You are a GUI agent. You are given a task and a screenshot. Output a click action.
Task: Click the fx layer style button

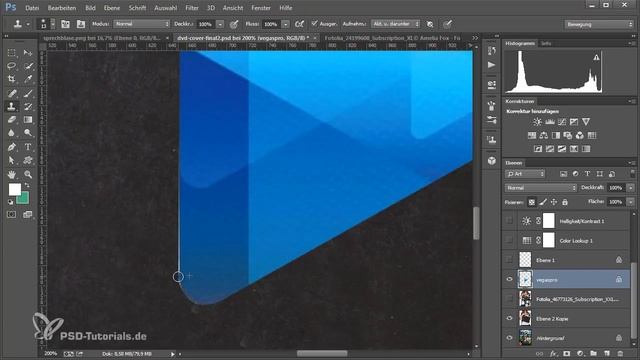(553, 353)
